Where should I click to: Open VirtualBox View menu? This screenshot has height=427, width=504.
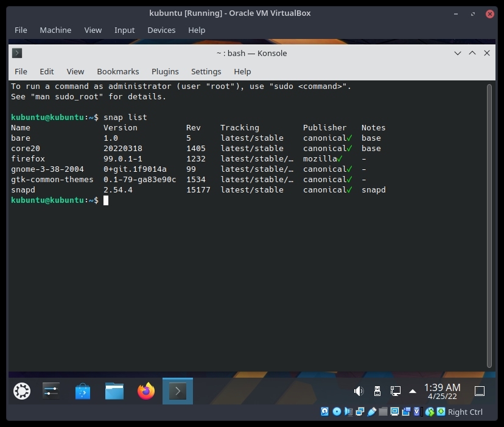click(x=93, y=30)
